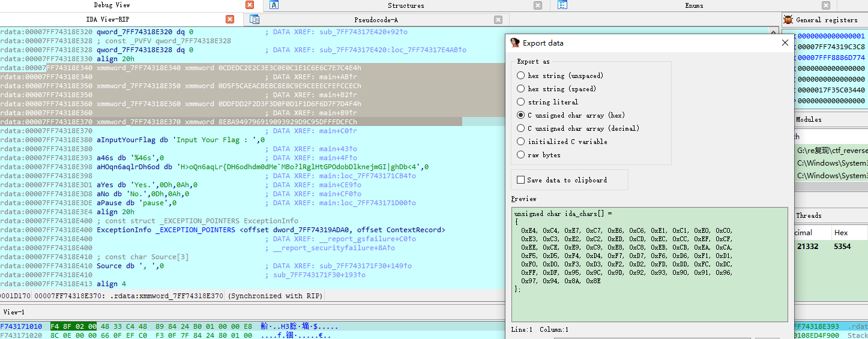Click the ida_chars preview text area
Viewport: 868px width, 339px height.
pyautogui.click(x=649, y=265)
